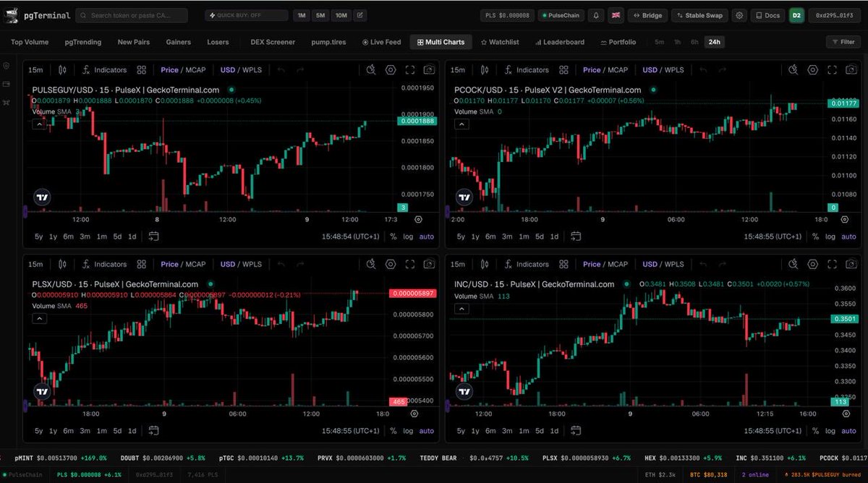Select 5d range in INC chart
The width and height of the screenshot is (868, 483).
tap(540, 430)
